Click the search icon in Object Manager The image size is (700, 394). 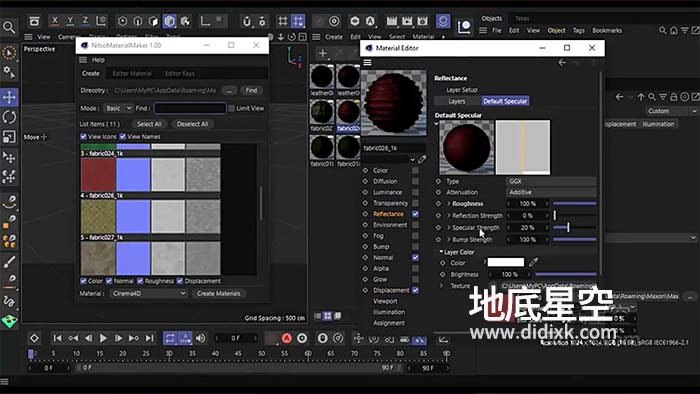point(662,30)
